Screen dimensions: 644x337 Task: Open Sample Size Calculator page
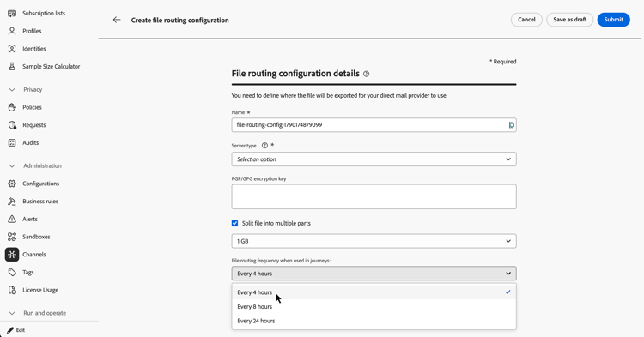pos(51,66)
